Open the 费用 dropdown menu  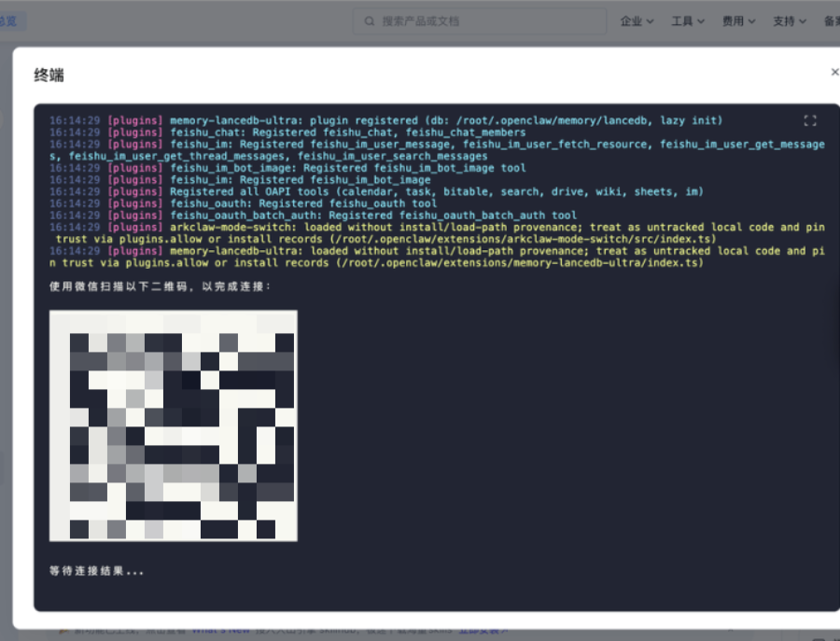tap(738, 21)
